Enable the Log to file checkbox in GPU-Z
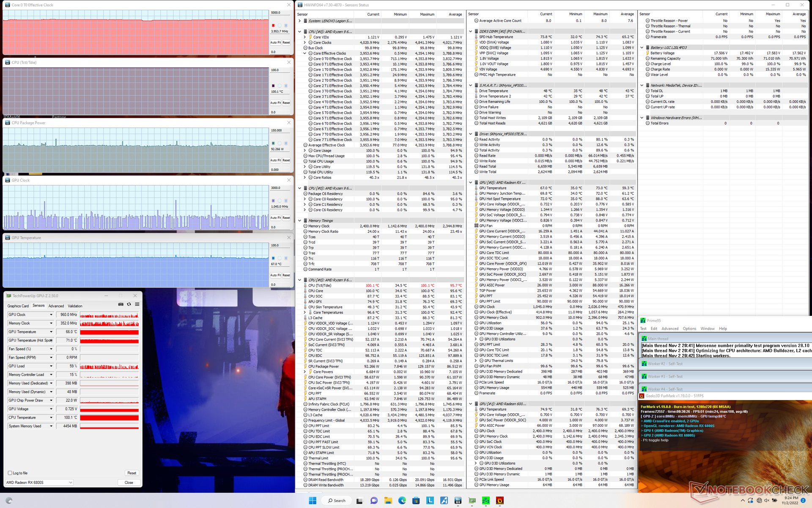Viewport: 812px width, 508px height. [10, 473]
